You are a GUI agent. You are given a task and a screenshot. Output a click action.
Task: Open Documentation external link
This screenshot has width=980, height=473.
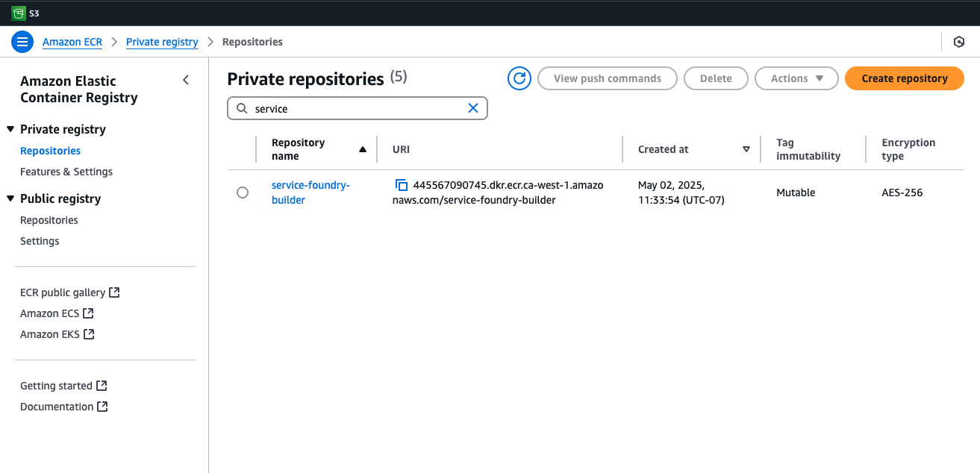(x=64, y=407)
